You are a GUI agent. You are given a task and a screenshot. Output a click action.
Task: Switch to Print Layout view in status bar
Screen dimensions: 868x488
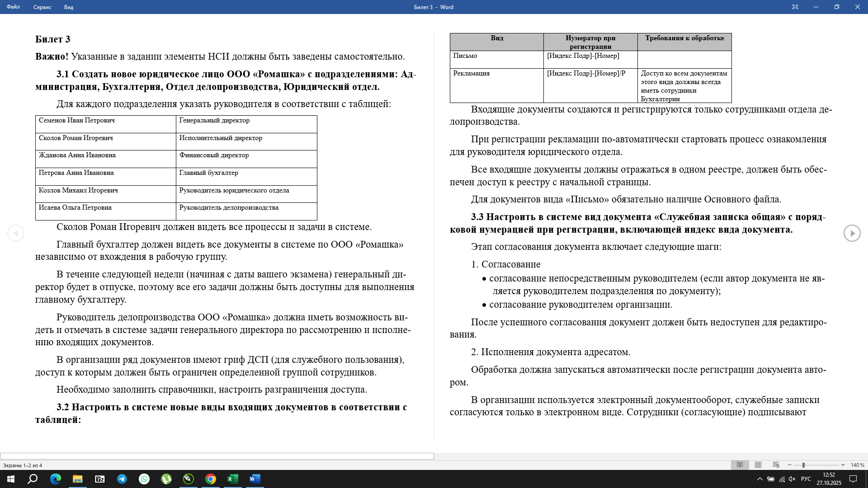click(758, 465)
